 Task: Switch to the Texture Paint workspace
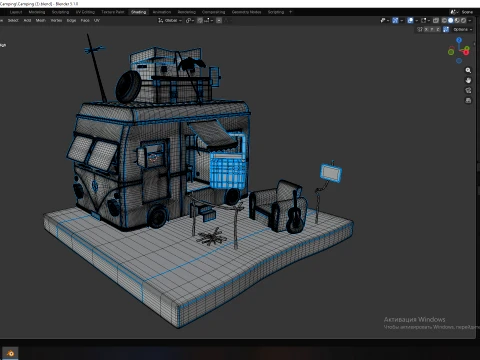click(x=113, y=12)
